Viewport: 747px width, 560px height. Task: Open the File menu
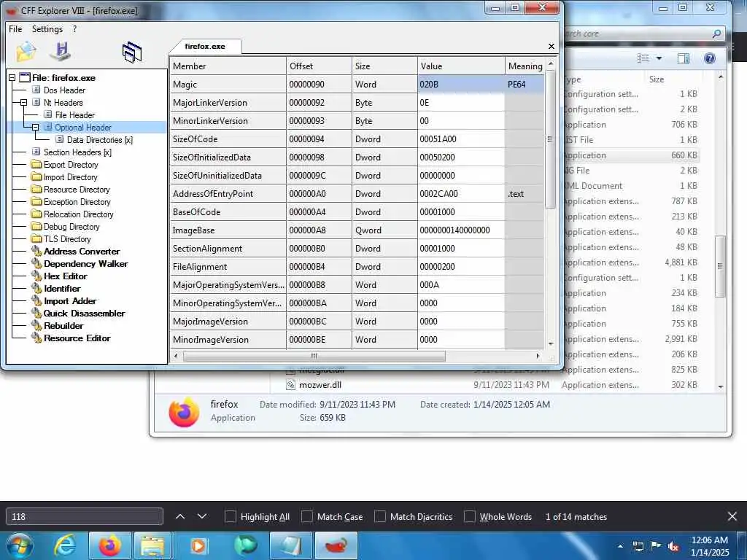[x=15, y=29]
